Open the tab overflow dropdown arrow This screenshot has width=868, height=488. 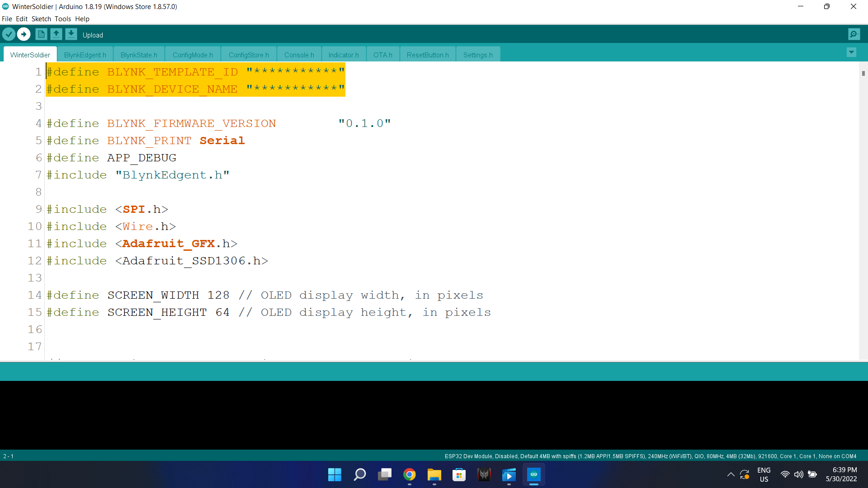[852, 52]
